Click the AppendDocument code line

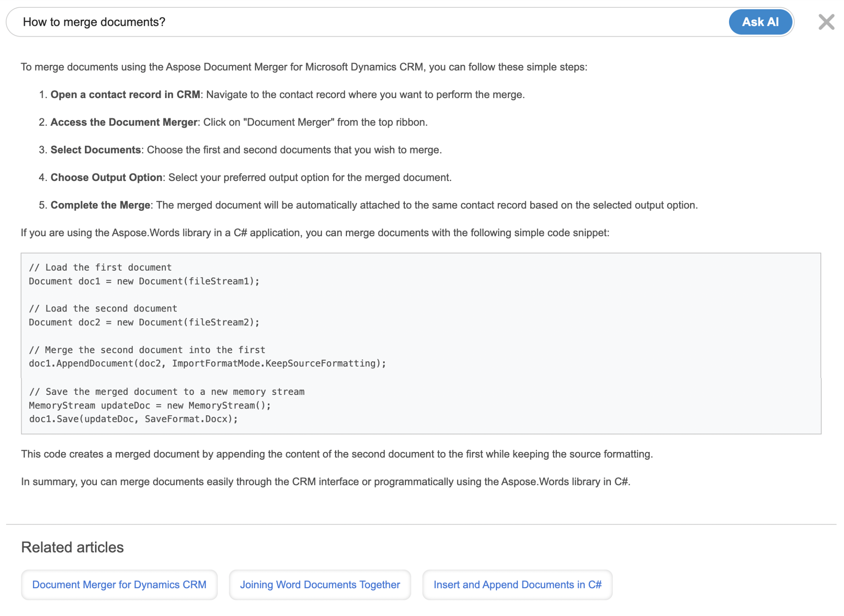(207, 363)
